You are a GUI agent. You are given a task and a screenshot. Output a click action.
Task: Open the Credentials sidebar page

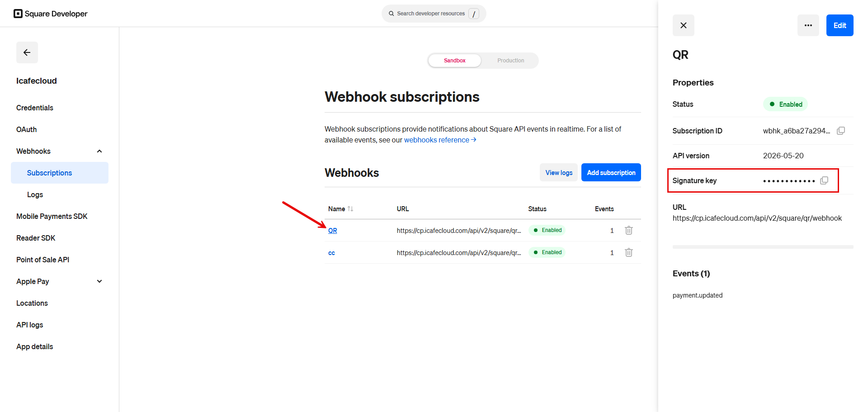coord(35,108)
